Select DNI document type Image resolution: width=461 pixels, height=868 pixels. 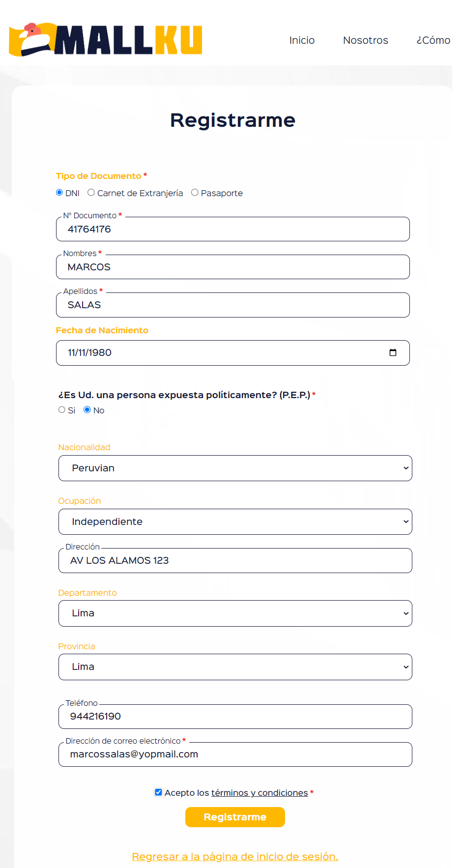59,193
